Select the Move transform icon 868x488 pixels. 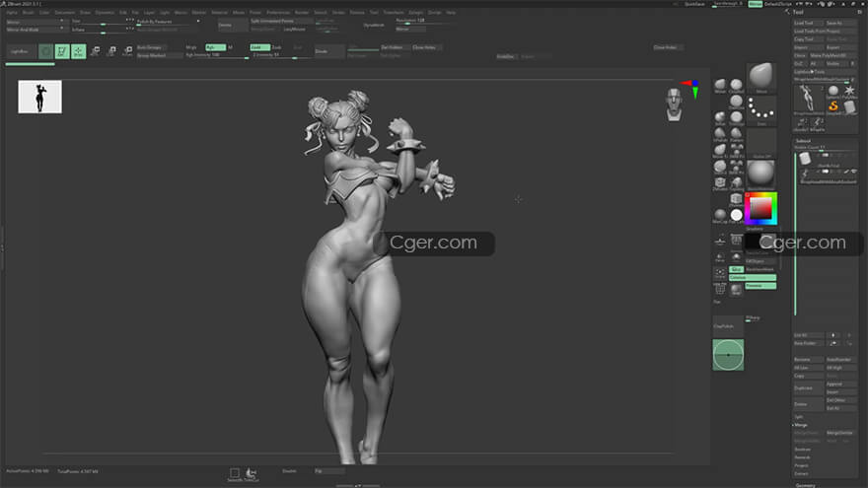(95, 51)
